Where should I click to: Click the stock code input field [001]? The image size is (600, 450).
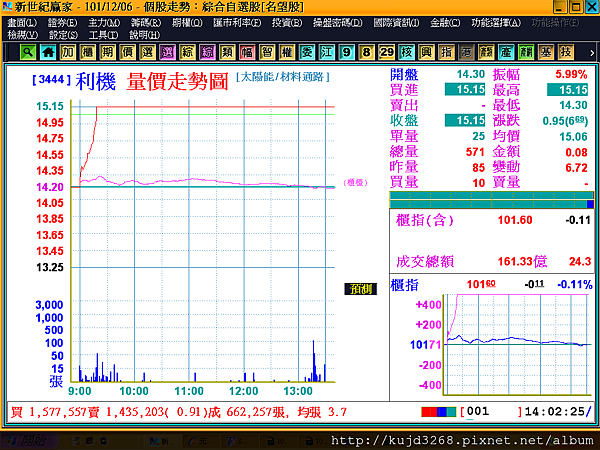491,412
